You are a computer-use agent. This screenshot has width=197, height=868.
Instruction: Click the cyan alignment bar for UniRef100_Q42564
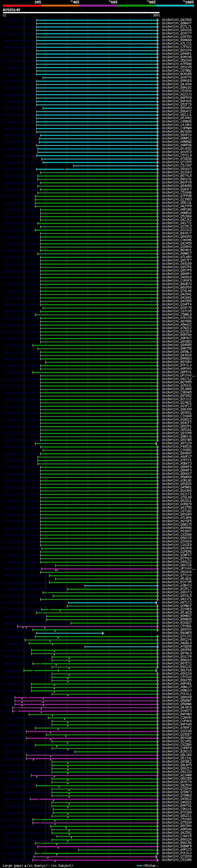pyautogui.click(x=97, y=20)
